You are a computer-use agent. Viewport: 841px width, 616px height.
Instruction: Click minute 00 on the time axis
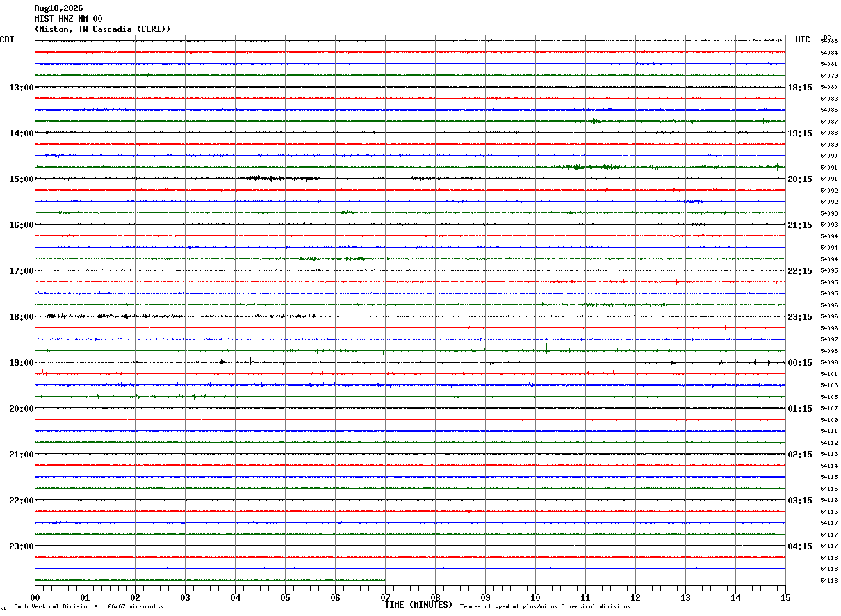[35, 597]
